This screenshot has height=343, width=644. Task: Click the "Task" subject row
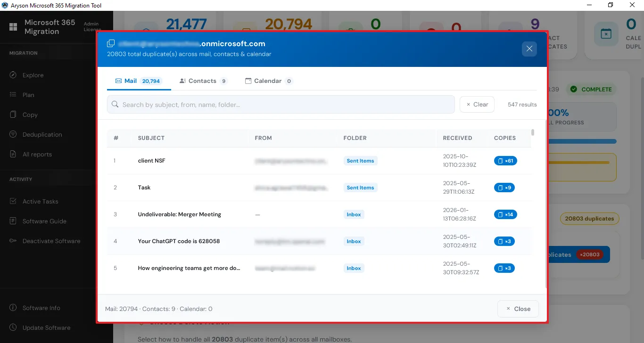point(144,188)
